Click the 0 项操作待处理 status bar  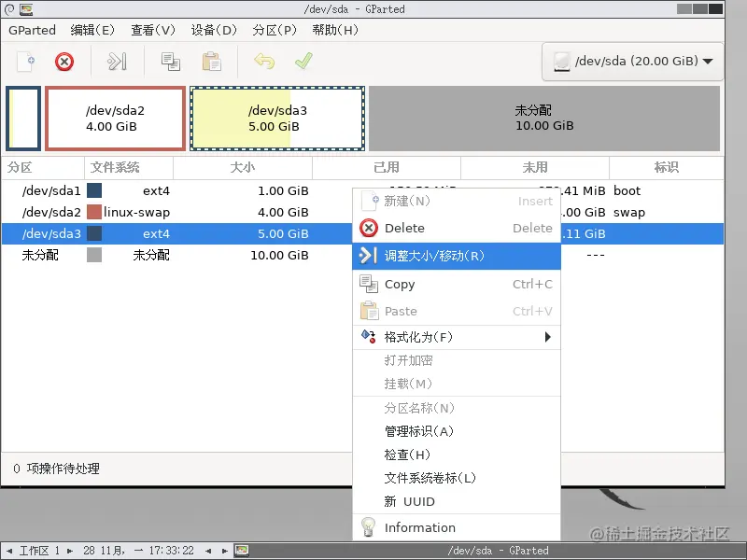coord(57,469)
